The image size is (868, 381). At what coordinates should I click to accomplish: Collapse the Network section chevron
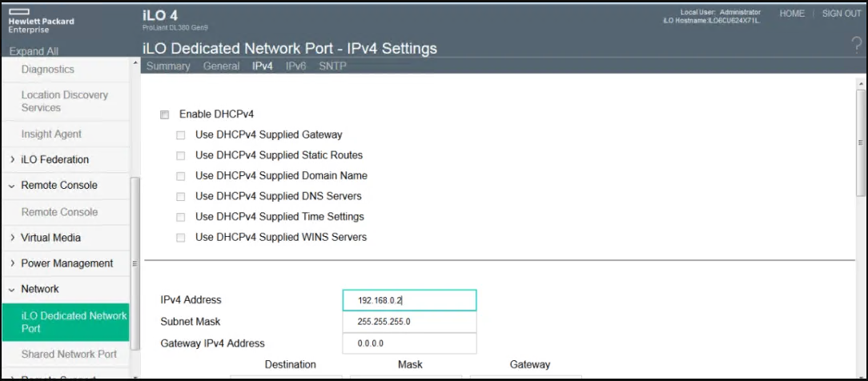click(13, 289)
